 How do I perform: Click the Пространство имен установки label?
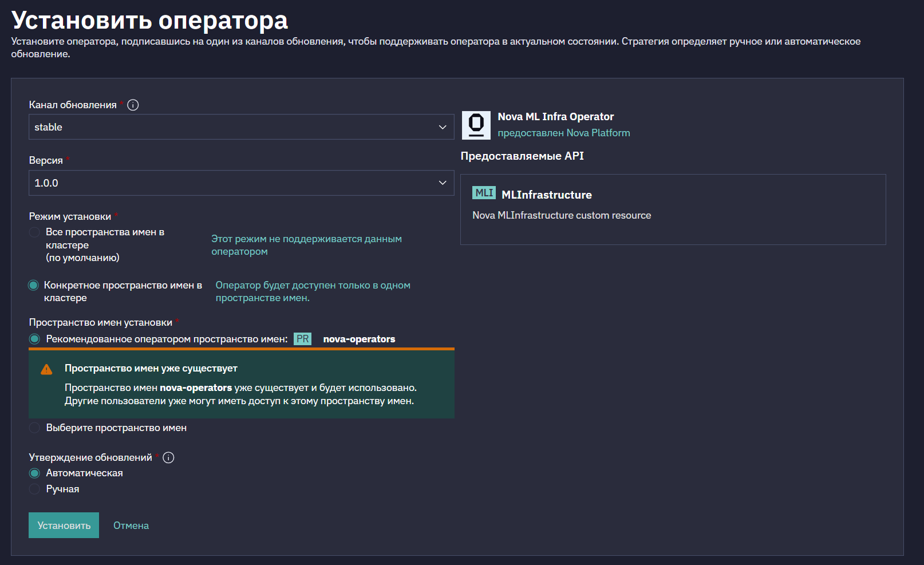click(x=101, y=322)
